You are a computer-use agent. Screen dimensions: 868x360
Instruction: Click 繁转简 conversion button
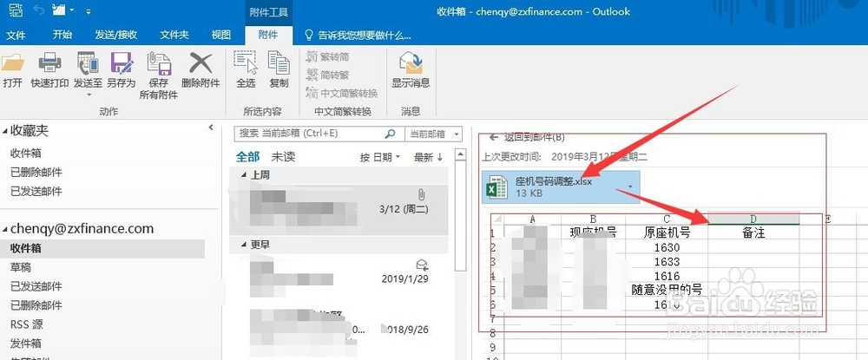328,56
